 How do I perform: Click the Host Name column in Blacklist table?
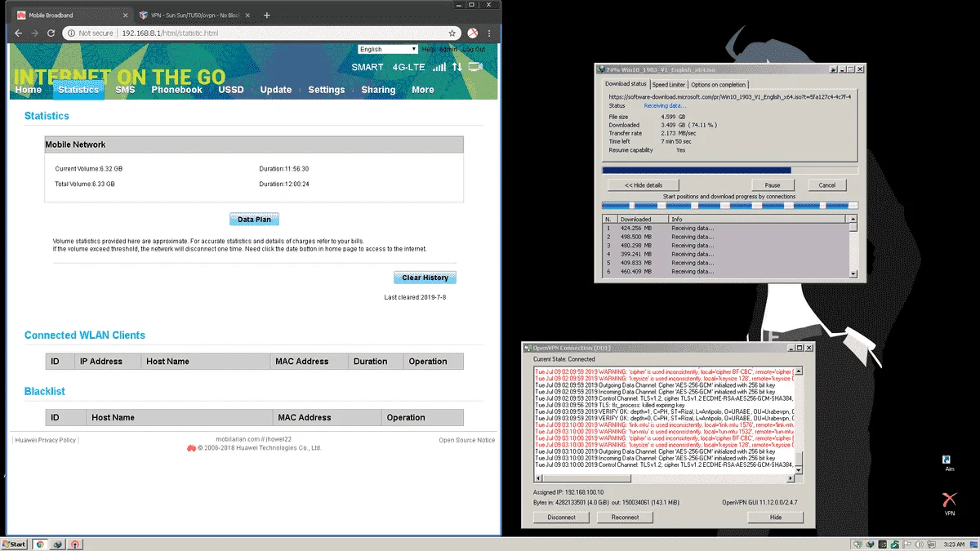pyautogui.click(x=178, y=417)
